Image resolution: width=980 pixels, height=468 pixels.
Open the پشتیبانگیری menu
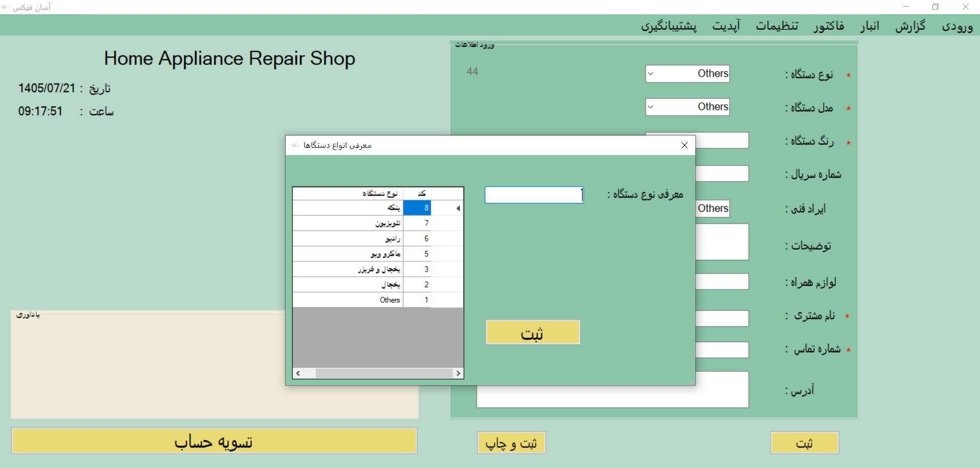669,26
